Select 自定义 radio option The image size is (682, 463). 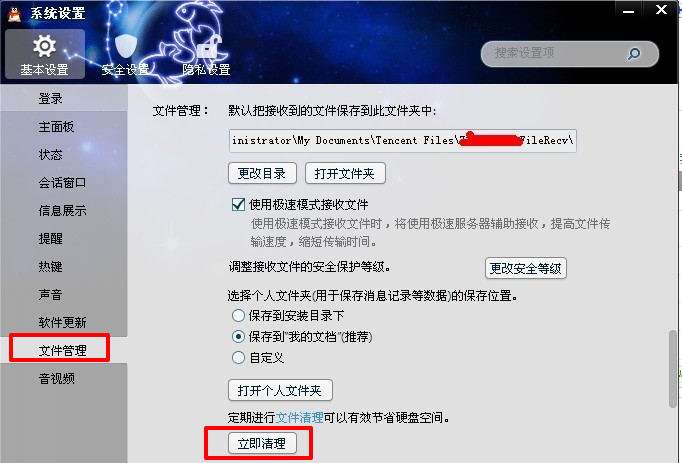[238, 358]
